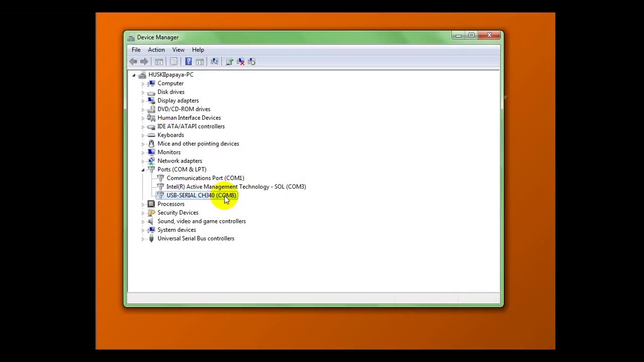Collapse the HUSKIIpapaya-PC root node
644x362 pixels.
point(134,75)
